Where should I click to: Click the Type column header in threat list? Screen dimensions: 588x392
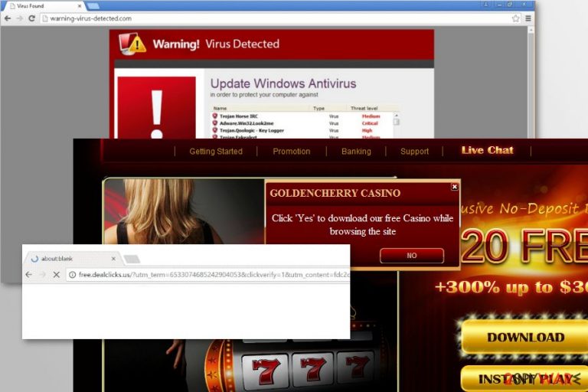(x=318, y=109)
